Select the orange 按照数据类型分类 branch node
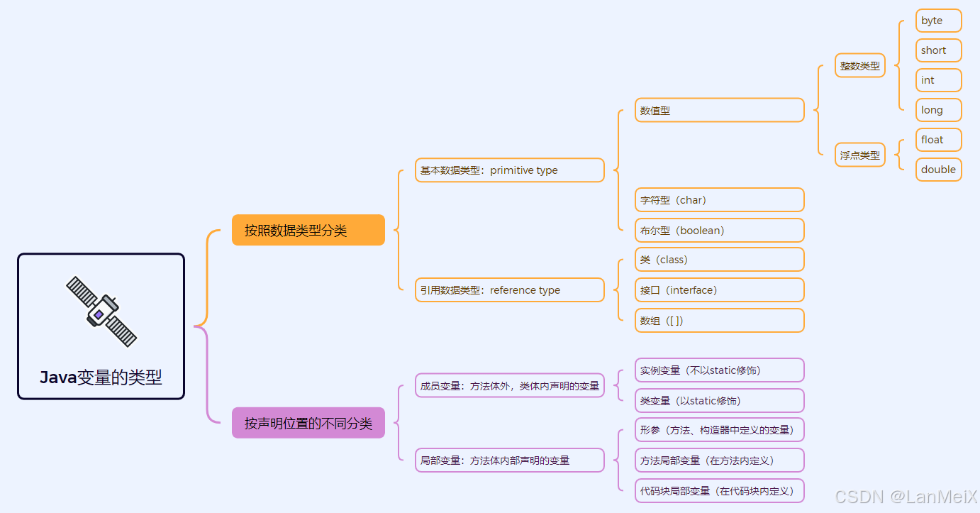Screen dimensions: 980x513 [x=308, y=230]
